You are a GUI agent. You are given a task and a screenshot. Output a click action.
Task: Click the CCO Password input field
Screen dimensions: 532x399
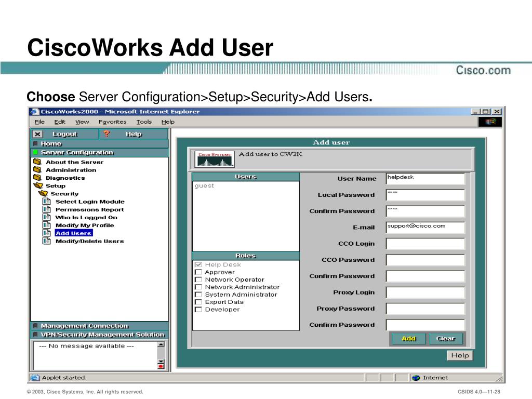pos(425,260)
